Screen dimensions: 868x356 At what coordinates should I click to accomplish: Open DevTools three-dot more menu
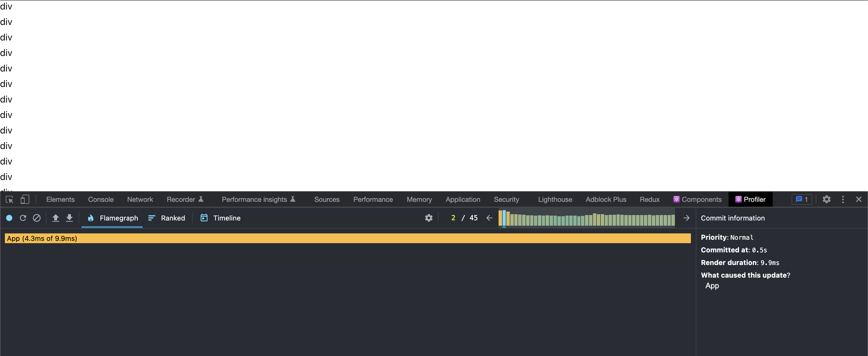(x=843, y=200)
